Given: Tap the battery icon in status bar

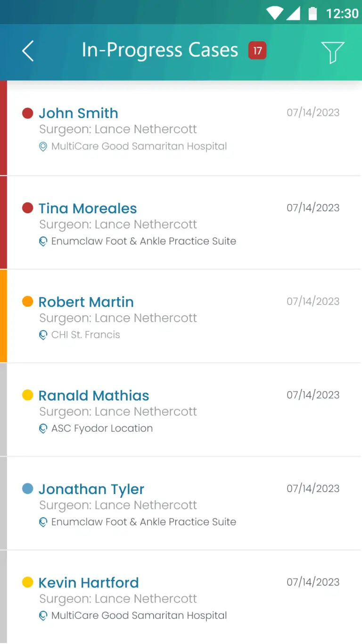Looking at the screenshot, I should (x=313, y=14).
